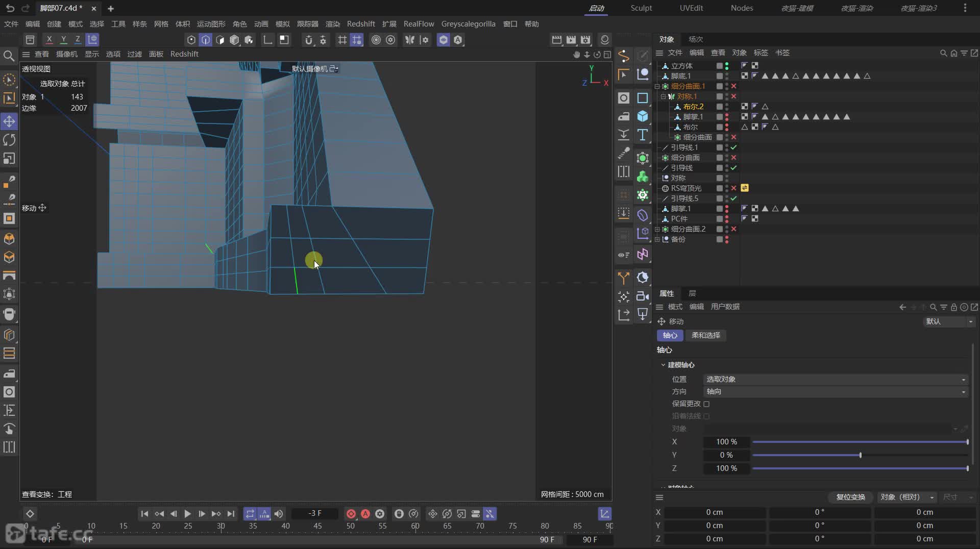This screenshot has width=980, height=549.
Task: Click the undo arrow icon
Action: tap(10, 8)
